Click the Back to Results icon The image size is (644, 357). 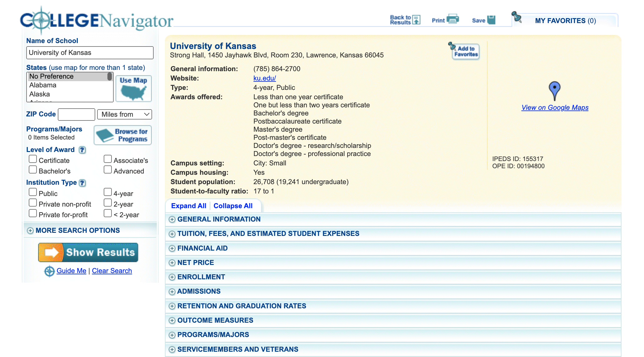(416, 20)
